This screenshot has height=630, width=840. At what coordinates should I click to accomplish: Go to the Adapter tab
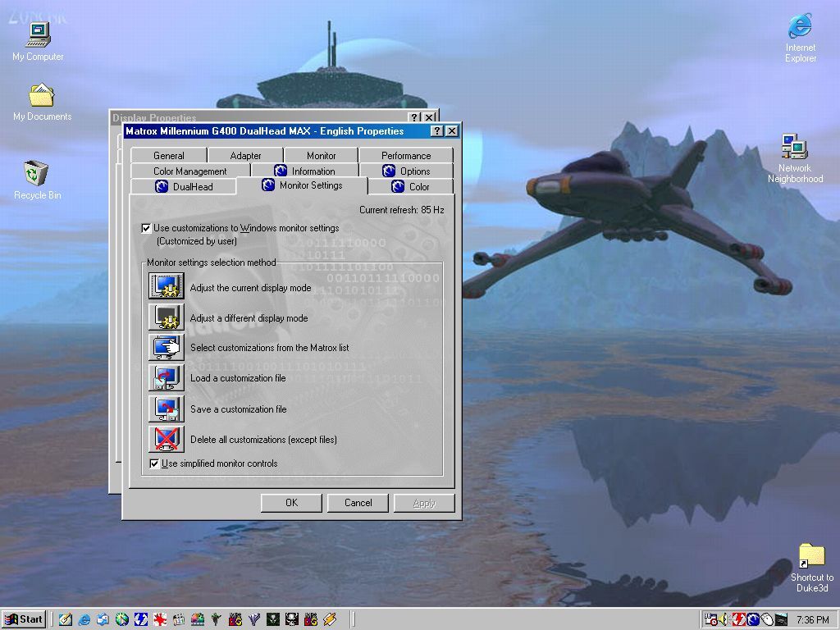[245, 155]
